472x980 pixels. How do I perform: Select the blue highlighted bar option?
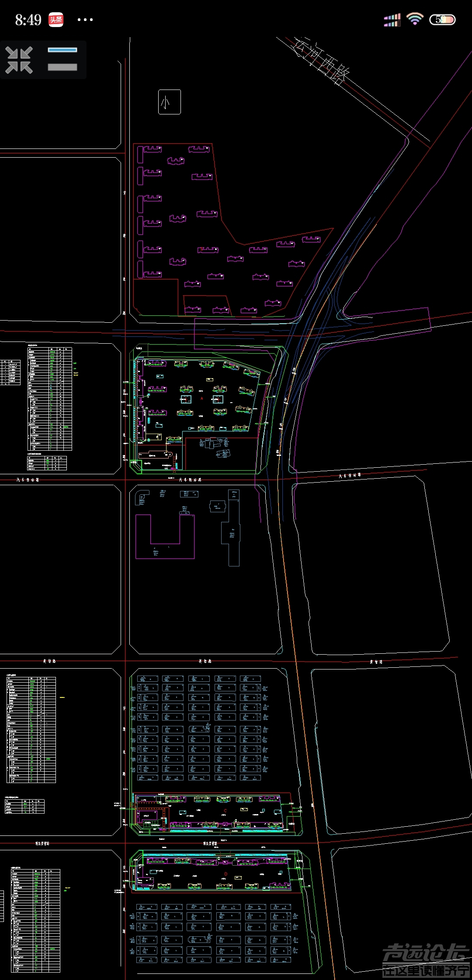coord(62,50)
